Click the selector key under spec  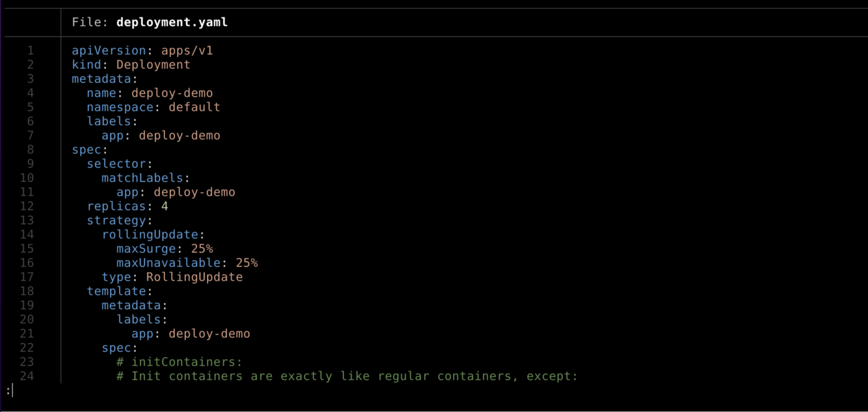tap(117, 164)
